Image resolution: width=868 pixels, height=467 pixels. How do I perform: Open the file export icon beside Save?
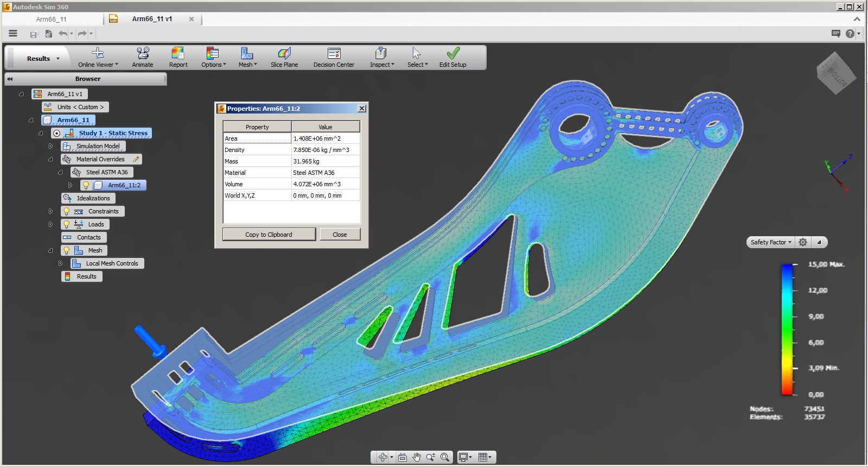coord(48,34)
